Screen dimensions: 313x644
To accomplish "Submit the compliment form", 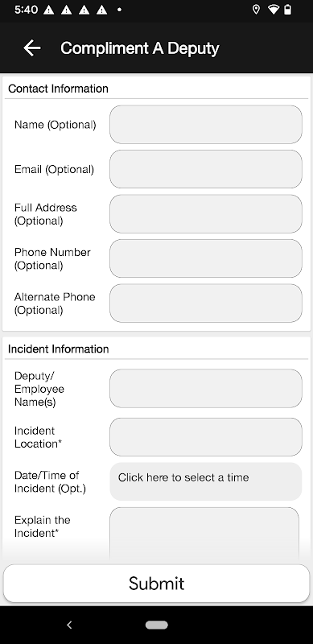I will coord(156,583).
